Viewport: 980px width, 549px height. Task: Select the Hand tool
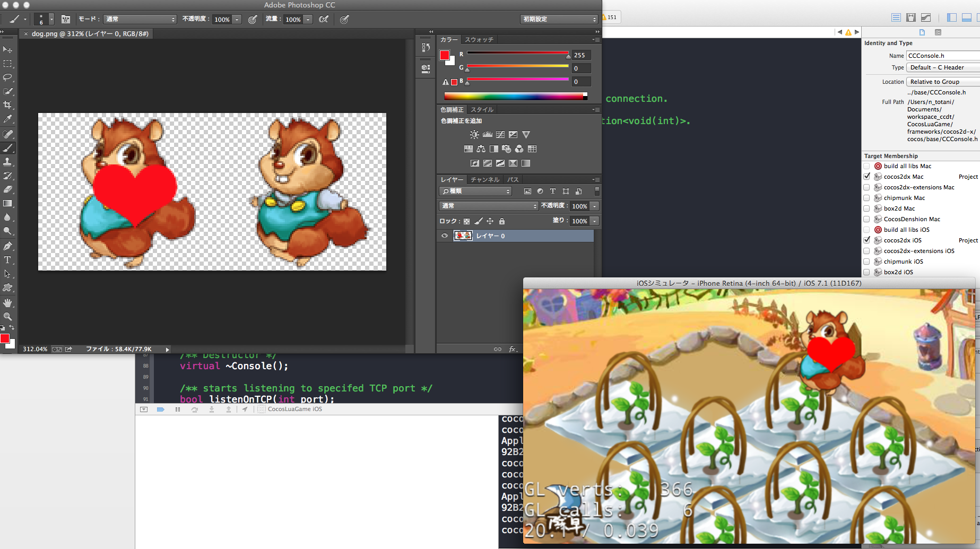7,303
